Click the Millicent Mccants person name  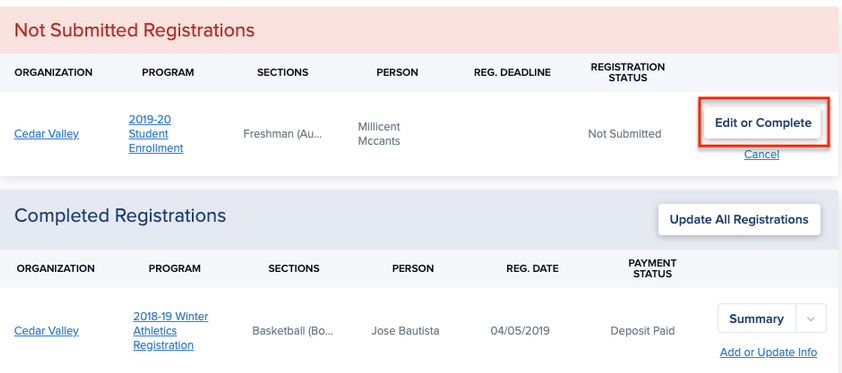pos(379,134)
